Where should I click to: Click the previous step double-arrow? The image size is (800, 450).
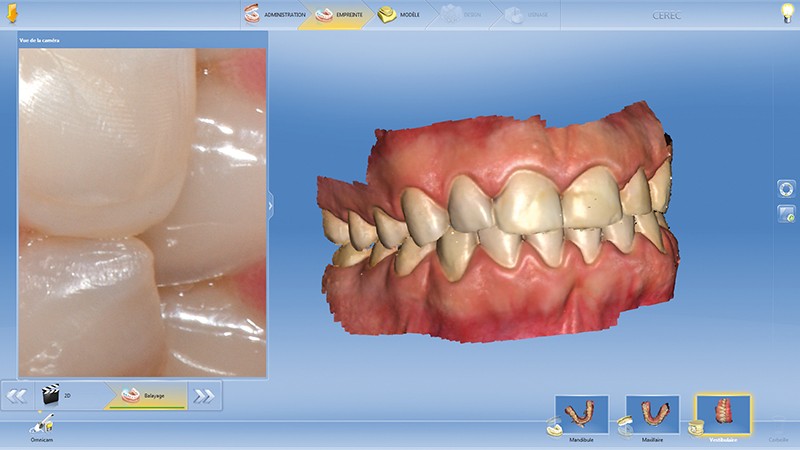17,396
